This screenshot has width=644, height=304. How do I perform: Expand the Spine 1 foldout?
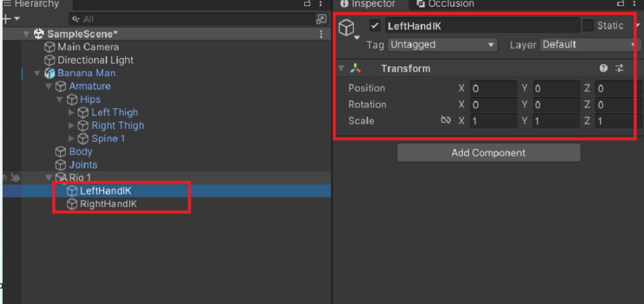[72, 139]
